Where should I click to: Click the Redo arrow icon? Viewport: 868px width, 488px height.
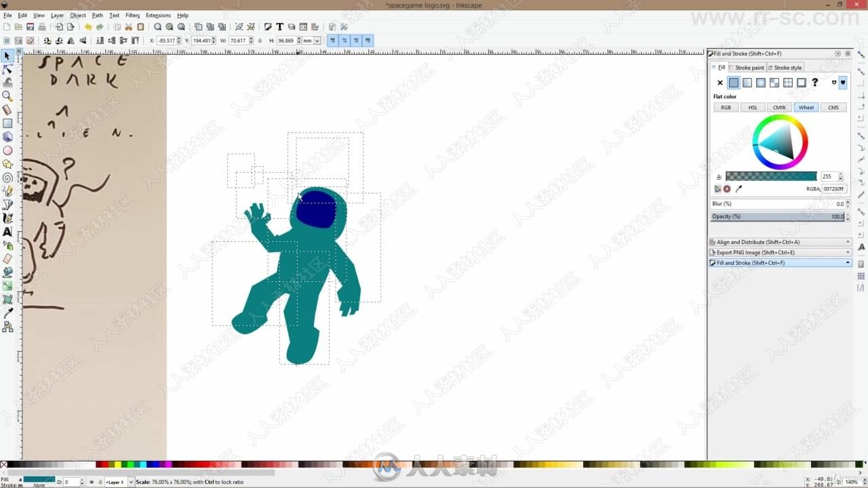point(100,27)
